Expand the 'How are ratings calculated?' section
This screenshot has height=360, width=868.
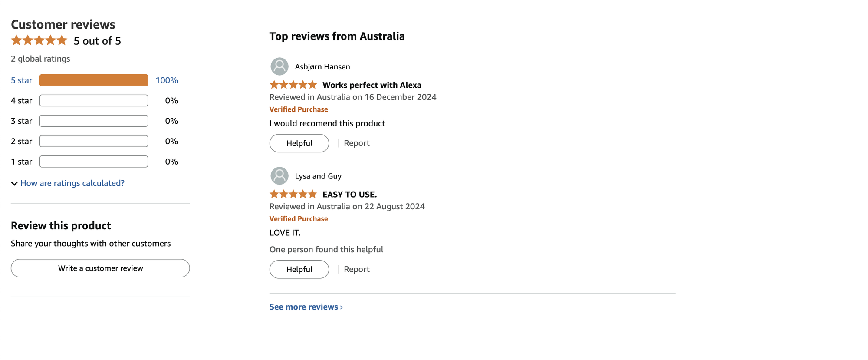(x=72, y=183)
